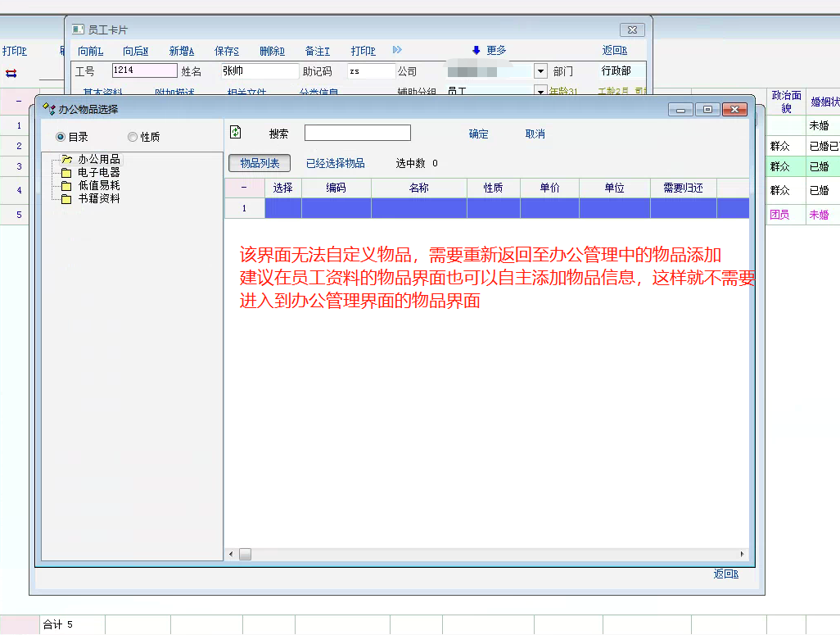Click the 搜索 search input field
Viewport: 840px width, 635px height.
click(x=357, y=133)
